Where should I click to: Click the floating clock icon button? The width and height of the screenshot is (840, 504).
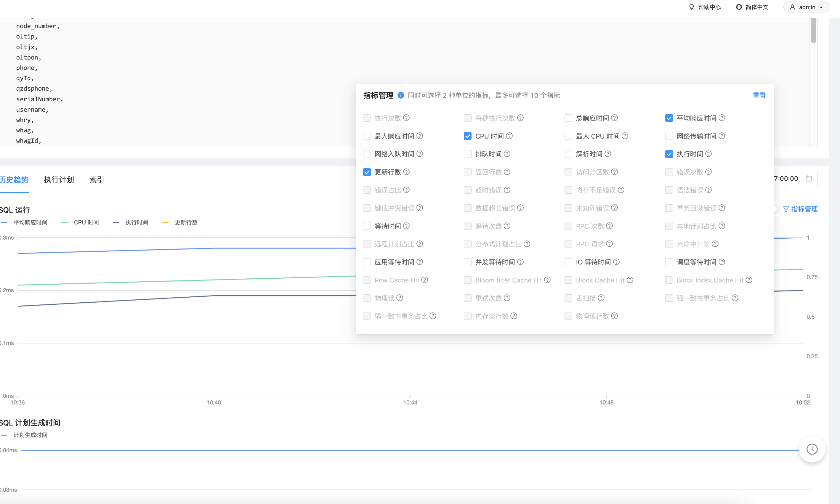(812, 449)
